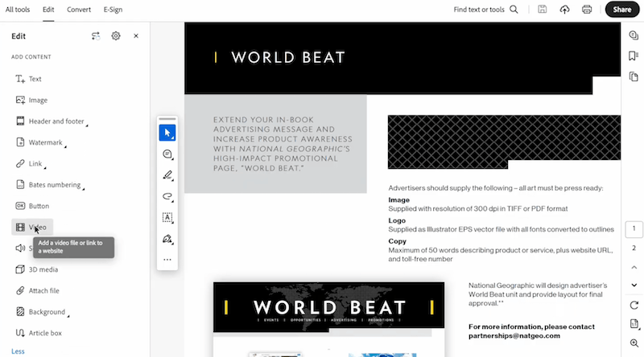Add 3D media content
This screenshot has width=644, height=357.
(37, 269)
